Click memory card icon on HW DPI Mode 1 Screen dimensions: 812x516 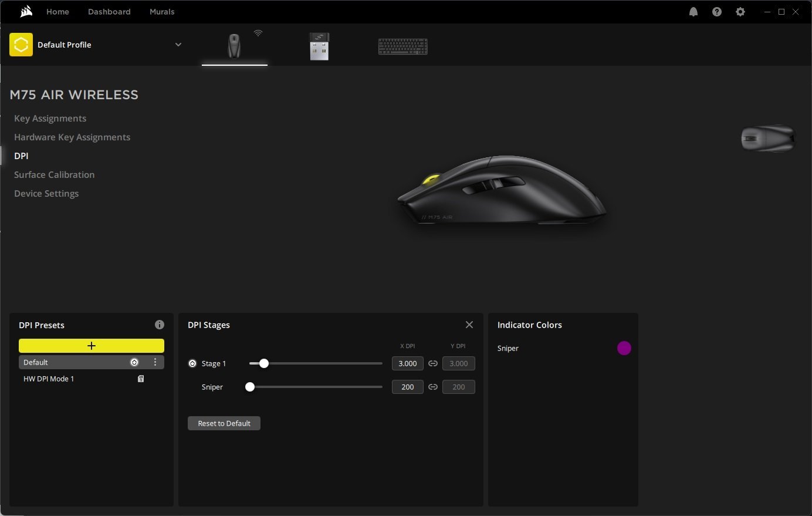pyautogui.click(x=141, y=379)
